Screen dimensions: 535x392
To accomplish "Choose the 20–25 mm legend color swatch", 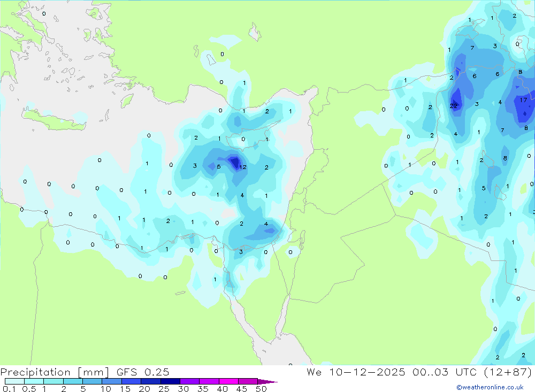I will tap(151, 381).
